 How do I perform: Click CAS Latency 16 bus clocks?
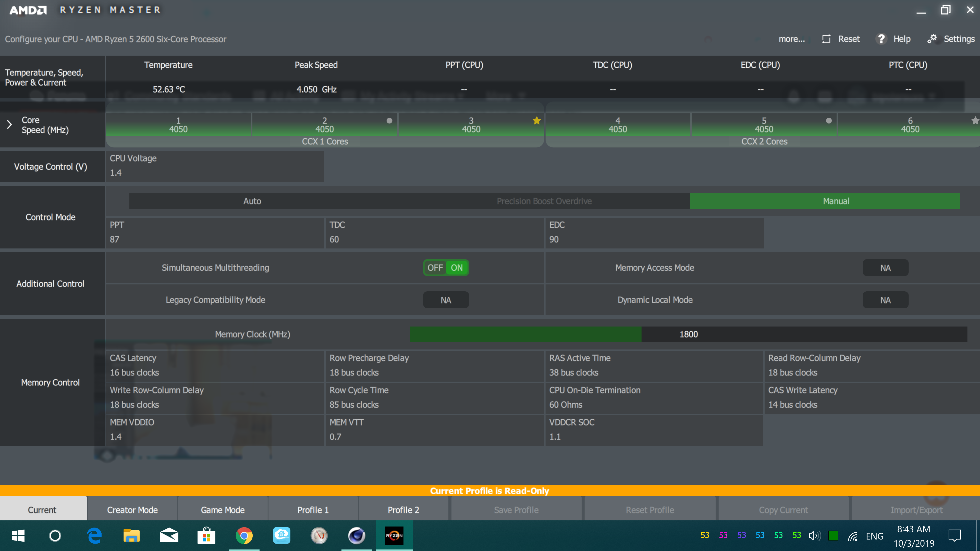(x=215, y=366)
